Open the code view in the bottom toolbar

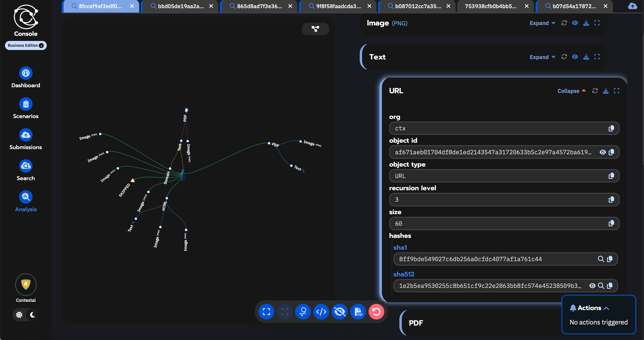pyautogui.click(x=321, y=312)
